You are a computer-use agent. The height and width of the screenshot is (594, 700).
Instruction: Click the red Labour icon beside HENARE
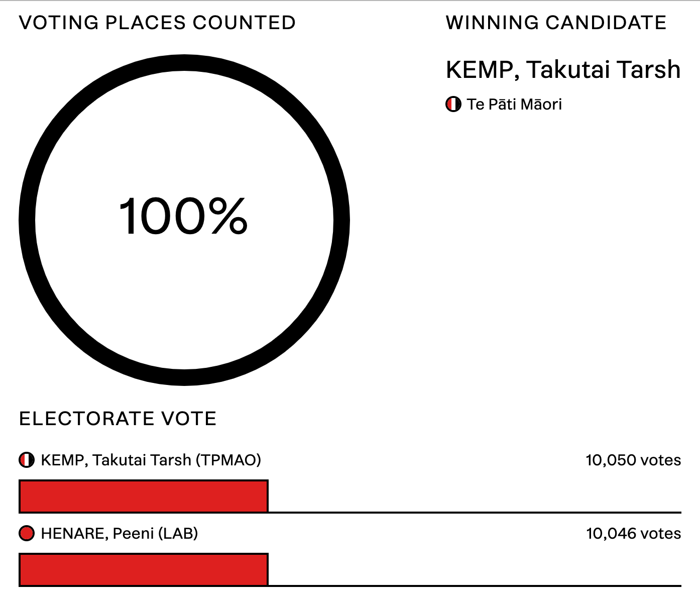tap(27, 533)
